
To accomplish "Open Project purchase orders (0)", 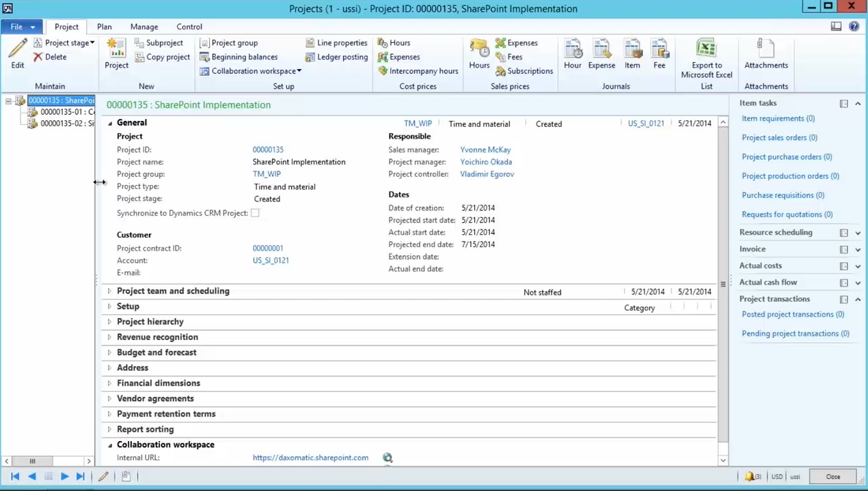I will pos(787,157).
